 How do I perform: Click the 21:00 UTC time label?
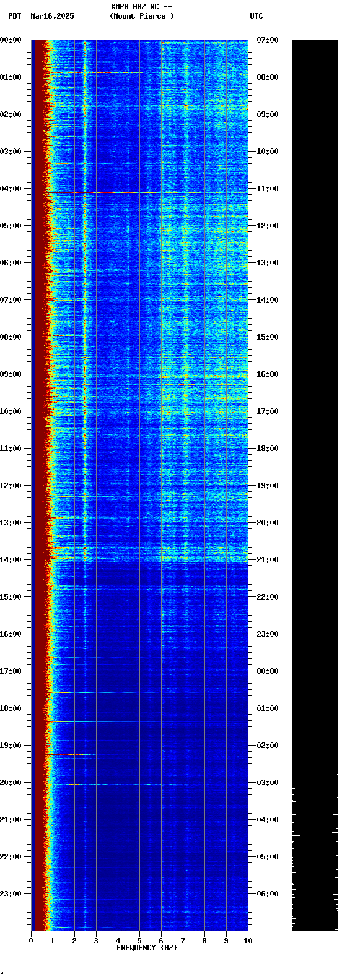268,560
